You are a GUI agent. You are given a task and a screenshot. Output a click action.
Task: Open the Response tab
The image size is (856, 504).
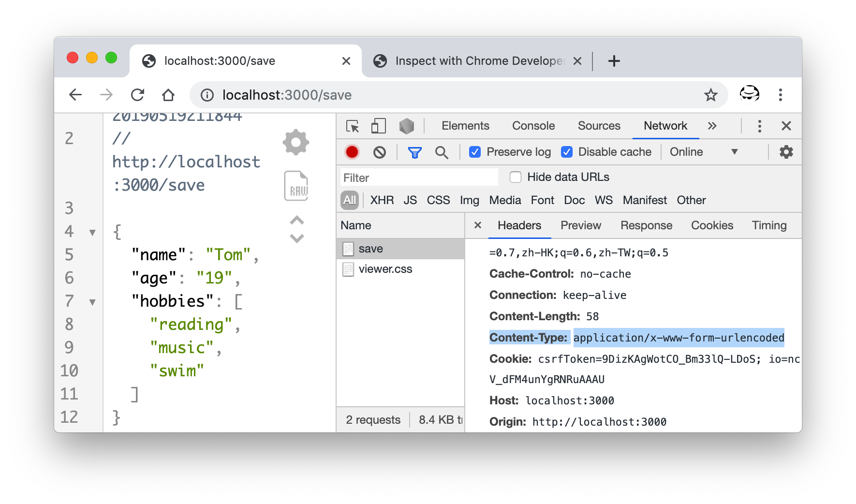646,225
